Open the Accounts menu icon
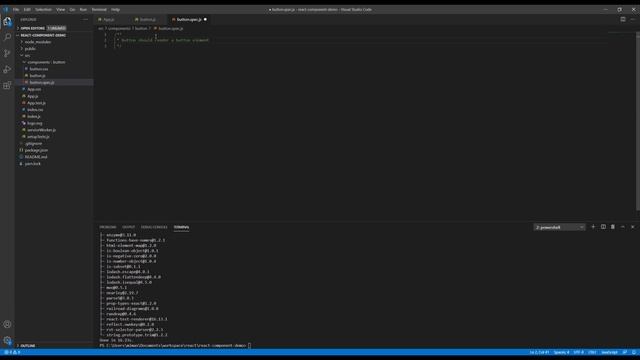 [7, 324]
